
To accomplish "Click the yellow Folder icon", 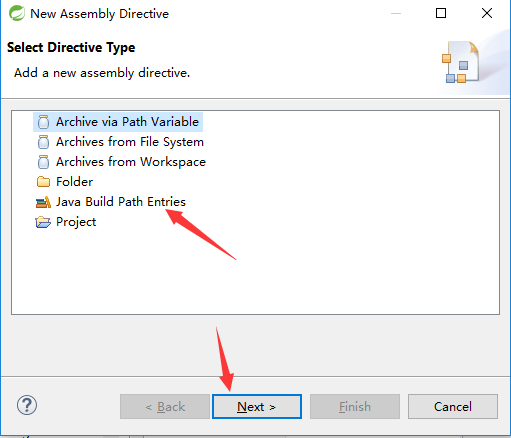I will [43, 182].
